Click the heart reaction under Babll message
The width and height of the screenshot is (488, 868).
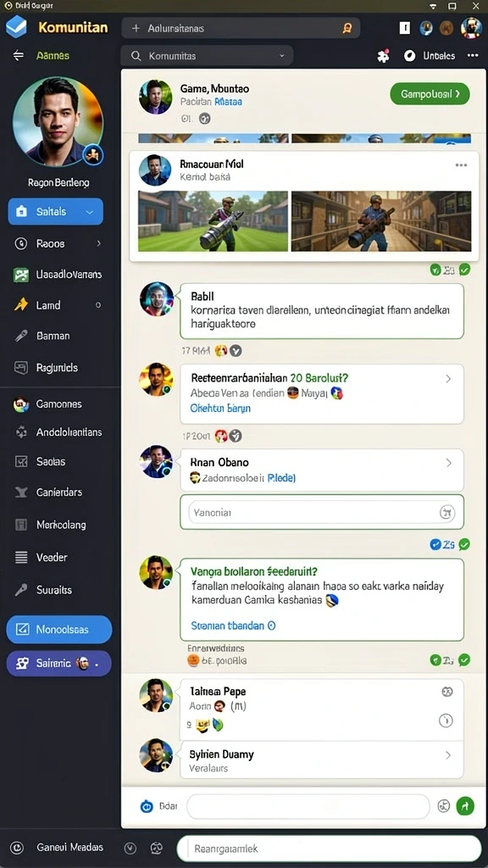coord(221,350)
